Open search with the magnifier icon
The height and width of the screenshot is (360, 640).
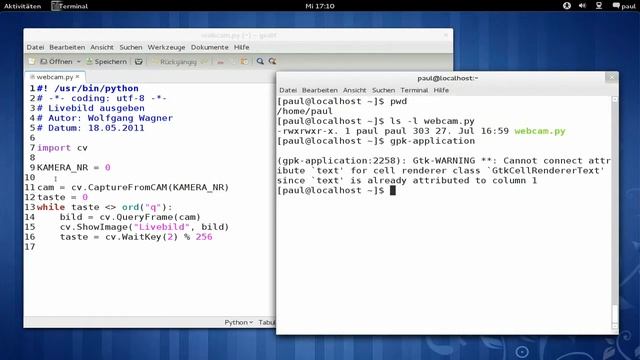click(x=260, y=61)
